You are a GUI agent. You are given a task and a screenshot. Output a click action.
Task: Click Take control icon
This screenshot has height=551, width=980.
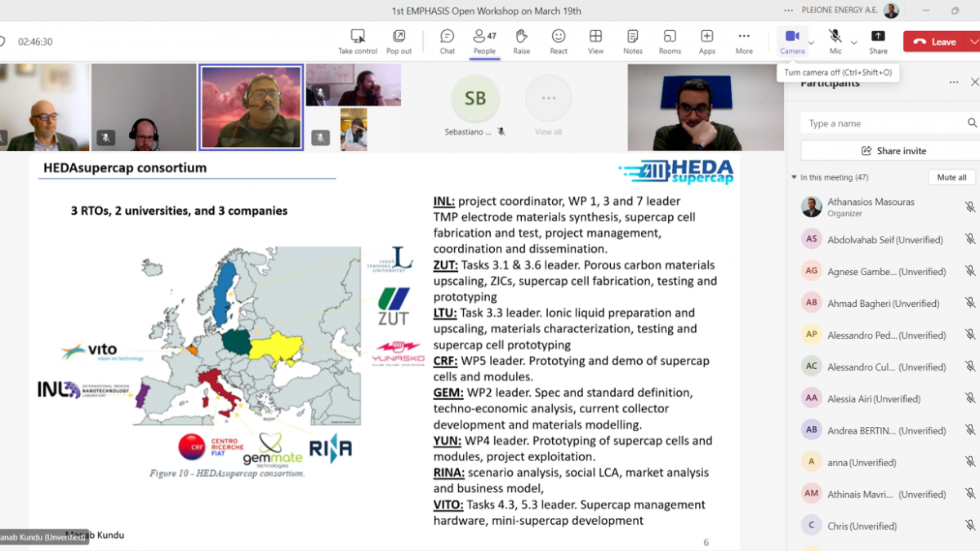tap(358, 41)
